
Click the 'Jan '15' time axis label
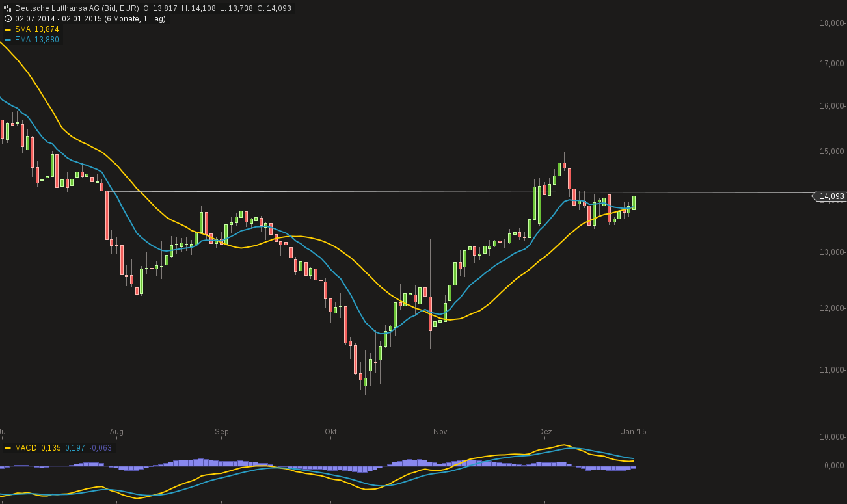point(634,432)
